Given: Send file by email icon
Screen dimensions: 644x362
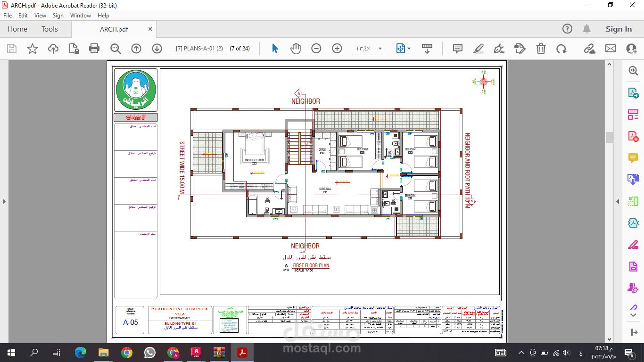Looking at the screenshot, I should 611,49.
